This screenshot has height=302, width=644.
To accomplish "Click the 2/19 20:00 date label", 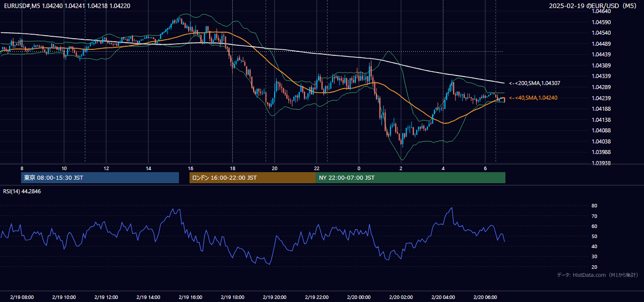I will coord(274,297).
